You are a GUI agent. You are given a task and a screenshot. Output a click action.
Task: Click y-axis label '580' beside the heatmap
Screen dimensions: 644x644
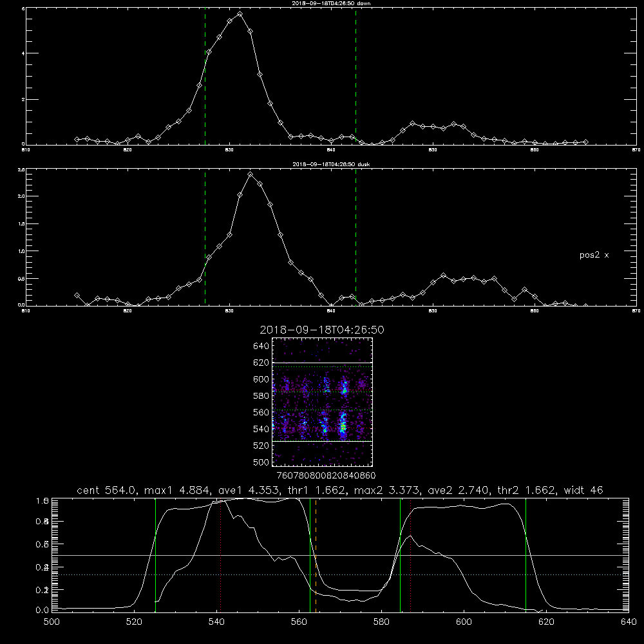click(x=261, y=396)
